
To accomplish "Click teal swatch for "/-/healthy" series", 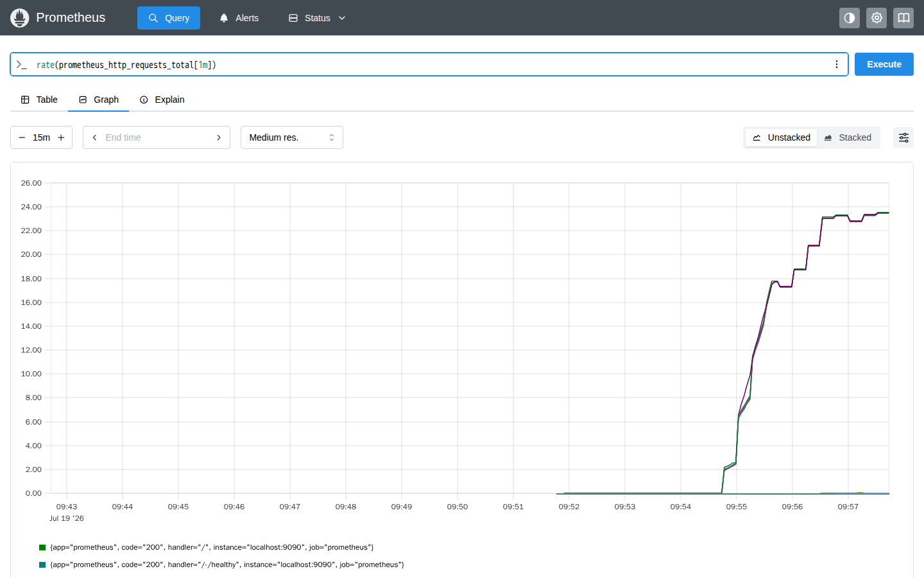I will (42, 565).
